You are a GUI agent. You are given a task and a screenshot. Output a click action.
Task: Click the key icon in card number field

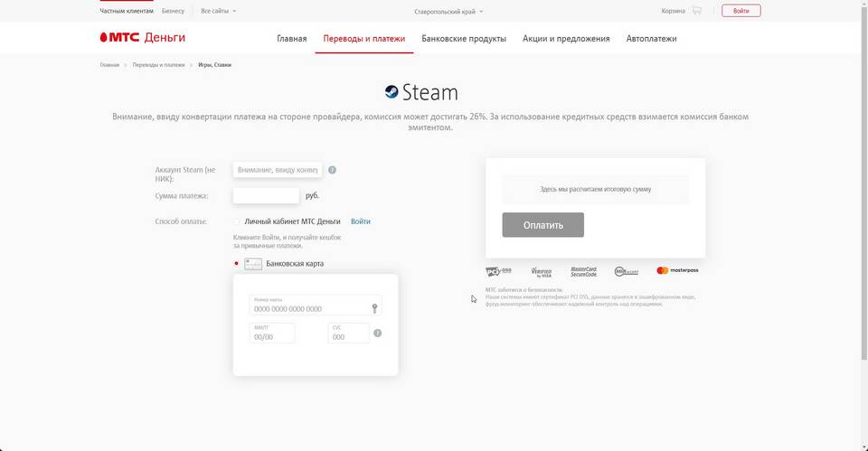pyautogui.click(x=374, y=308)
